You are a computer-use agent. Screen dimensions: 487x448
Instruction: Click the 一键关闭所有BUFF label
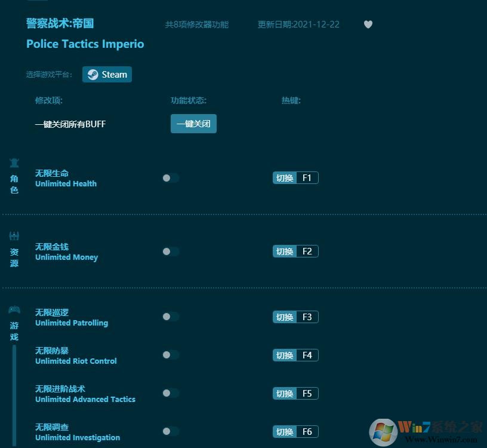70,124
